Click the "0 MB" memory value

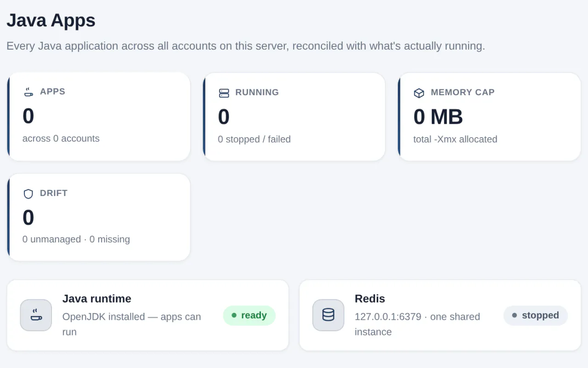(x=438, y=117)
